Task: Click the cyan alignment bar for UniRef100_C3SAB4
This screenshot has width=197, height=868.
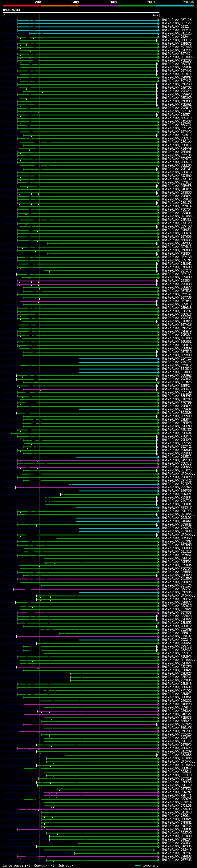Action: [x=119, y=410]
